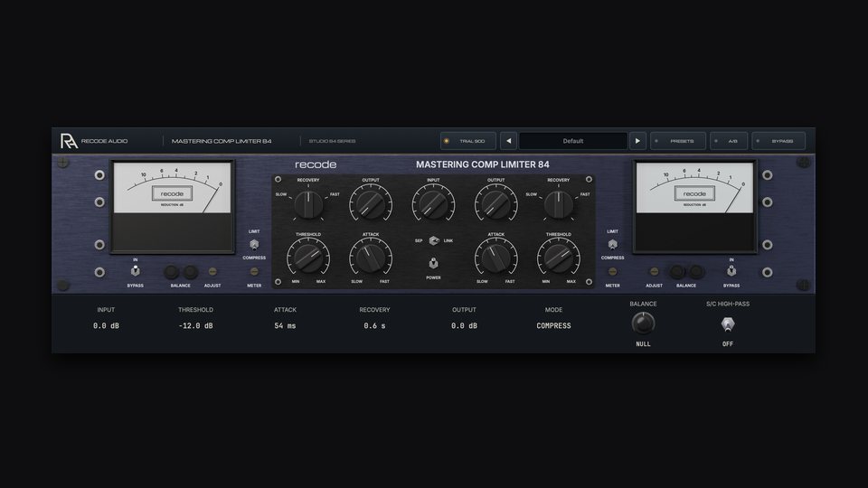Click the top bar Bypass button
868x488 pixels.
tap(778, 141)
